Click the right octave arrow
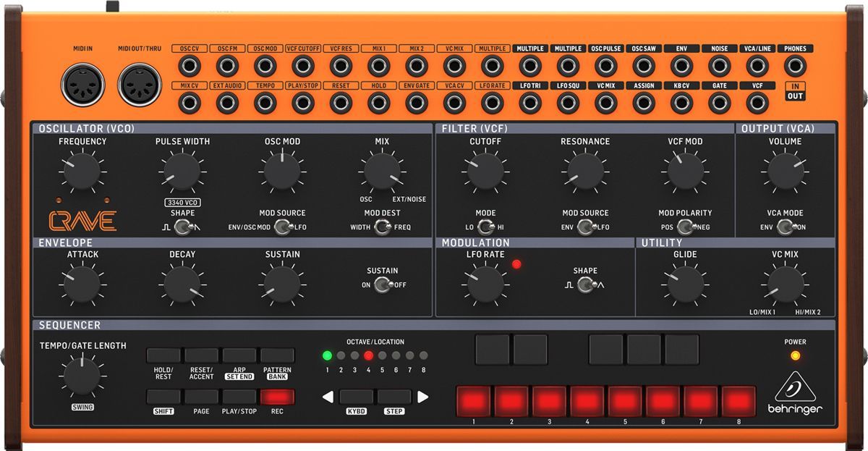Viewport: 868px width, 451px height. [x=422, y=397]
